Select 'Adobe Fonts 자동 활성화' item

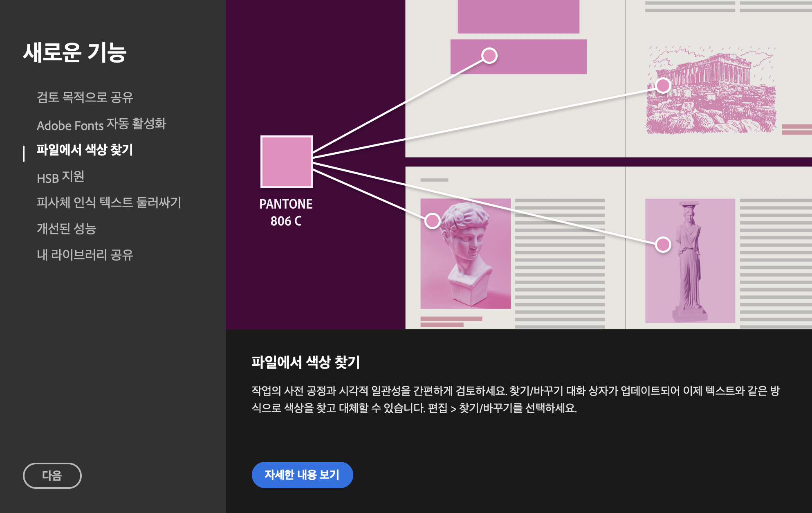[x=101, y=124]
